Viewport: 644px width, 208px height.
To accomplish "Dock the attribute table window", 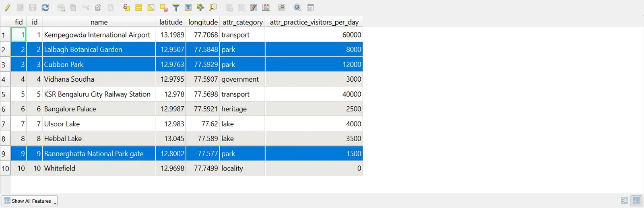I will [310, 8].
